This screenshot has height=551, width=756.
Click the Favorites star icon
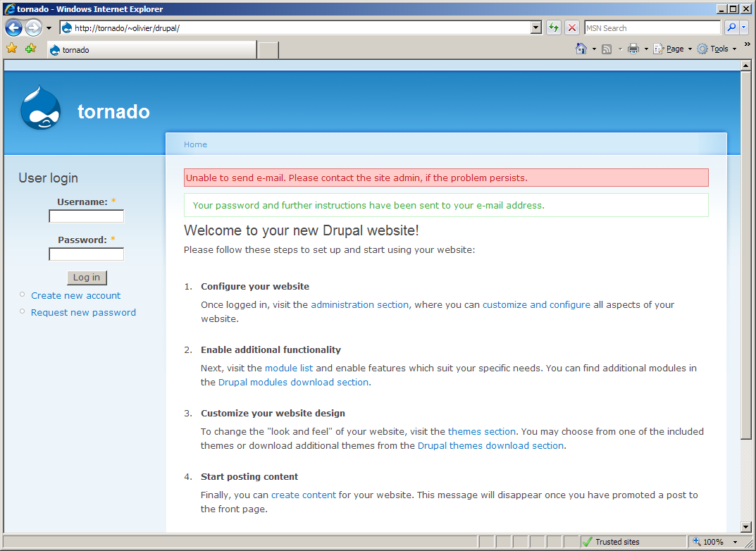click(12, 49)
